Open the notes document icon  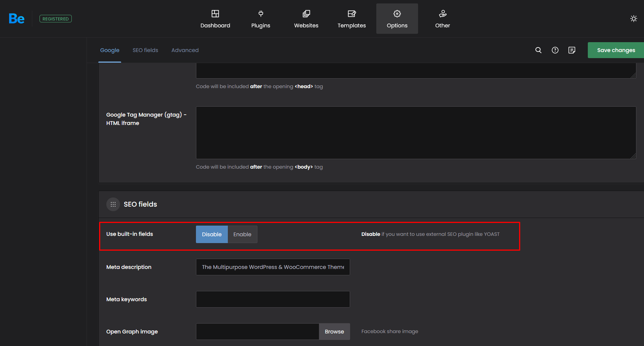tap(572, 50)
